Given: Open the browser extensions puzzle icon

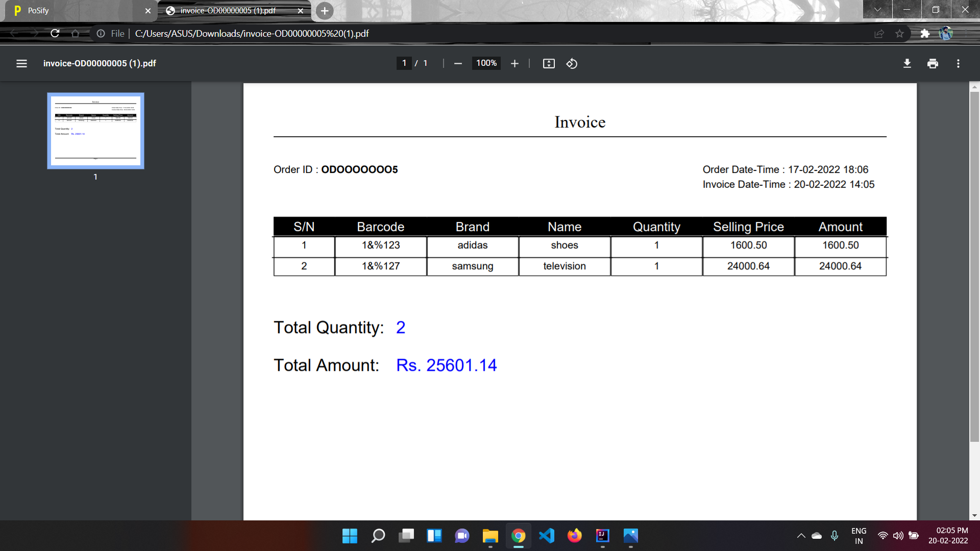Looking at the screenshot, I should click(x=925, y=34).
